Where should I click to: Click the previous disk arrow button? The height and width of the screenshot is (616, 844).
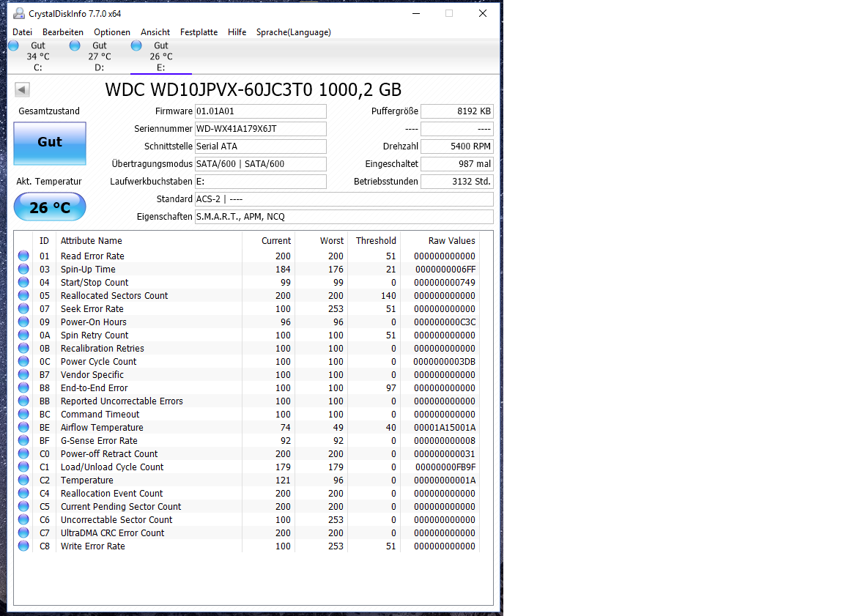[22, 89]
